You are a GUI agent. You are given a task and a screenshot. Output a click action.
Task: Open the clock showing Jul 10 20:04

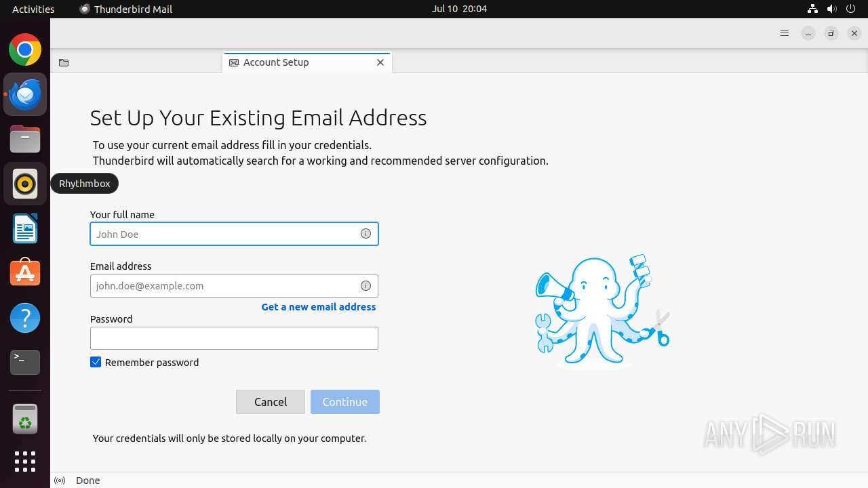pyautogui.click(x=459, y=9)
